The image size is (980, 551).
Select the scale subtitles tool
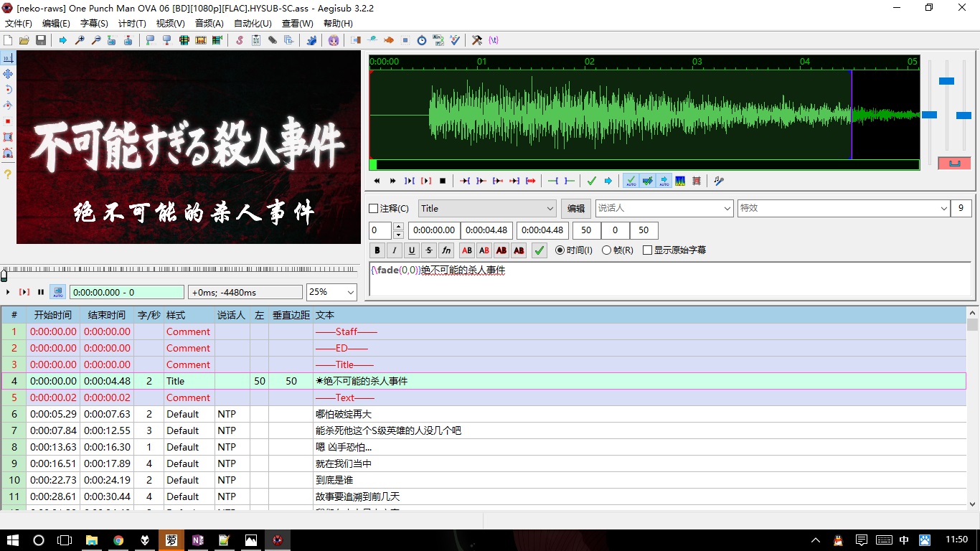pyautogui.click(x=8, y=121)
